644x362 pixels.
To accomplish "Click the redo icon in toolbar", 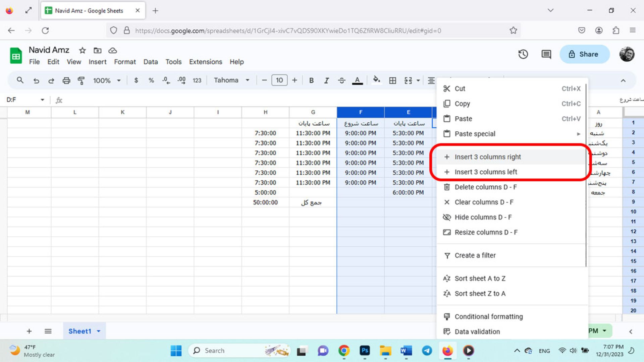I will (51, 80).
